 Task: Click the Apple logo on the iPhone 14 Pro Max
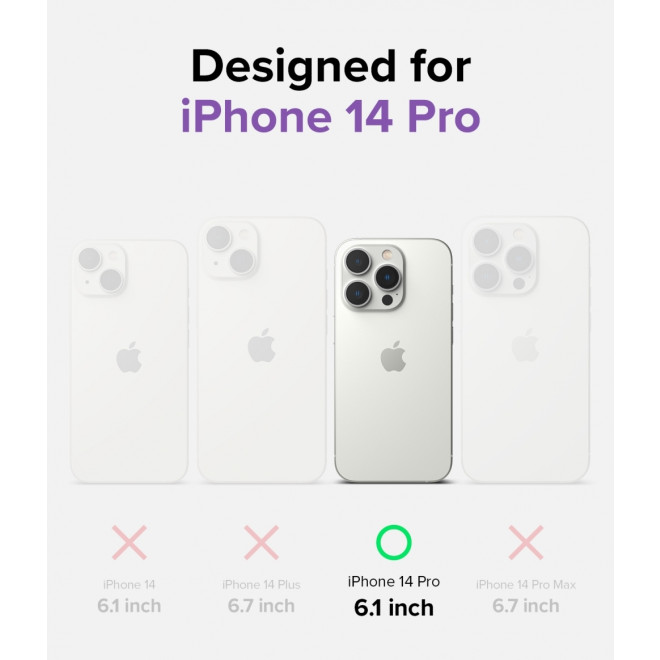pyautogui.click(x=525, y=345)
